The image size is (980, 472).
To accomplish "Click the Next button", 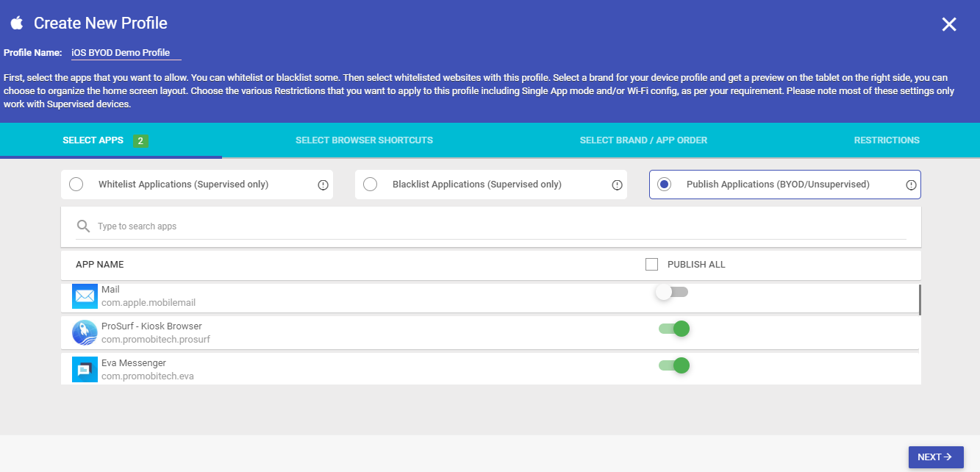I will (x=936, y=457).
